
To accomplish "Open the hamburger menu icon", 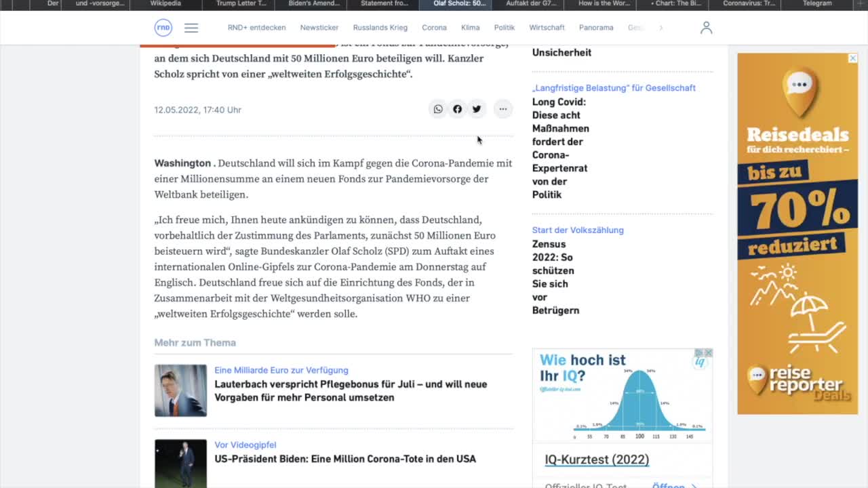I will point(191,28).
